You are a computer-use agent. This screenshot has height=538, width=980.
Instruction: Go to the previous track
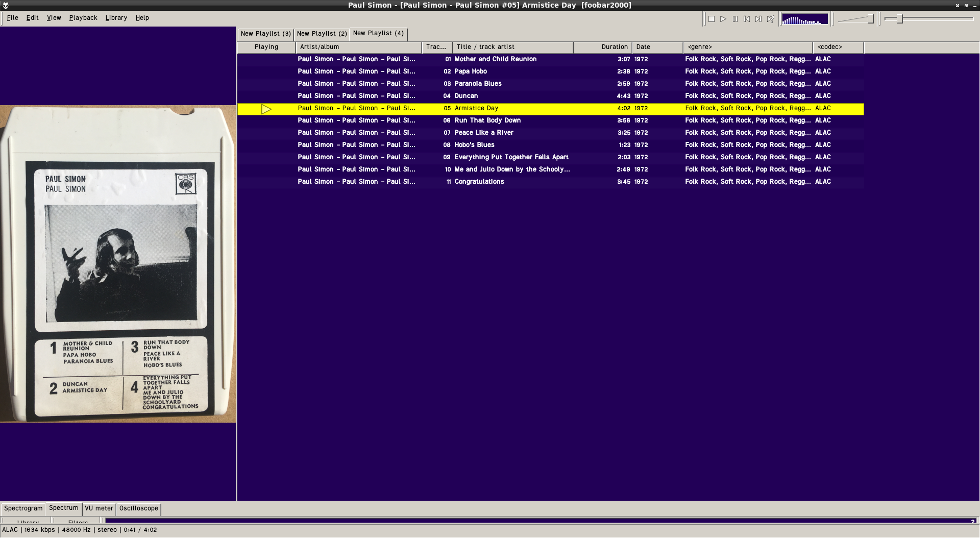pyautogui.click(x=747, y=19)
